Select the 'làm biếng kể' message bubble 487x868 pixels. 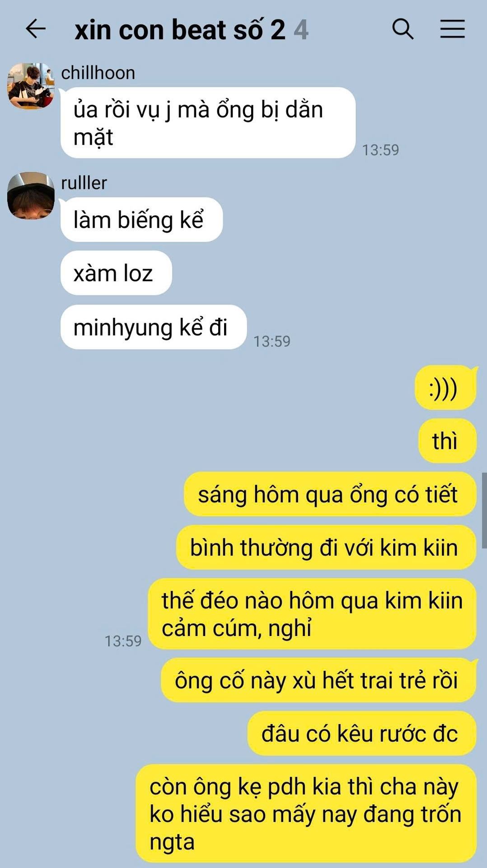(141, 220)
